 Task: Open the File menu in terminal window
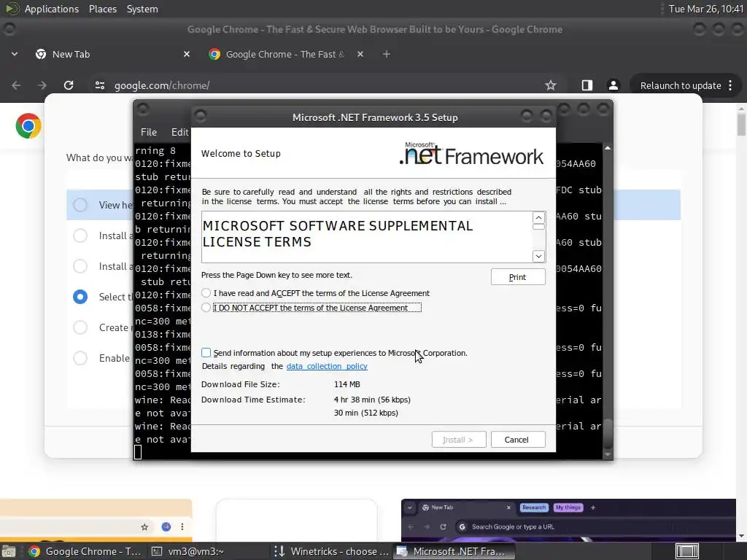click(149, 132)
